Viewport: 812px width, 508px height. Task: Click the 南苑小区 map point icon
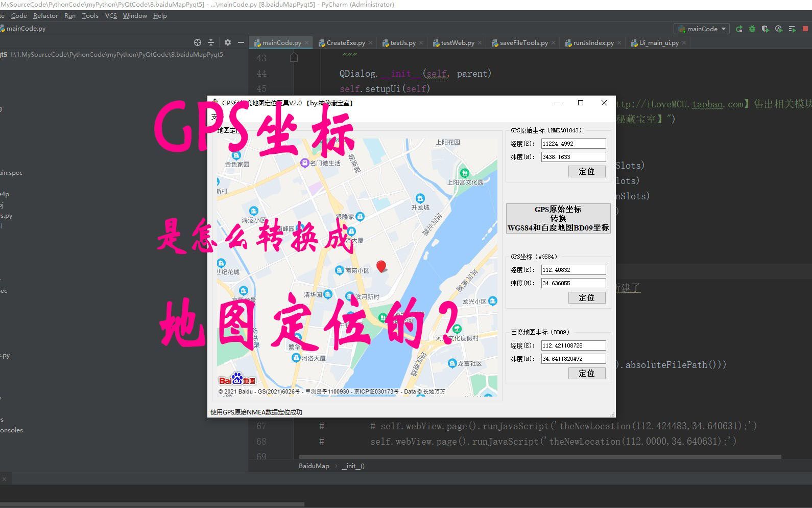click(339, 270)
